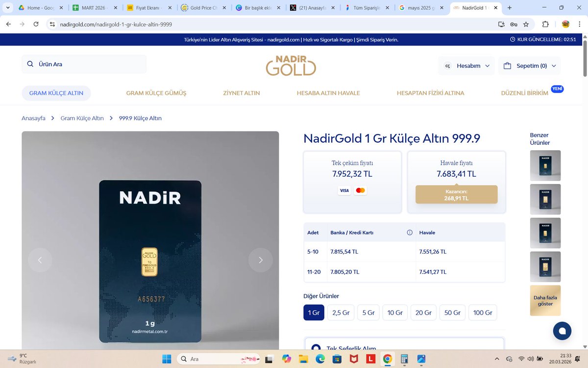Viewport: 588px width, 368px height.
Task: Click Anasayfa breadcrumb link
Action: point(33,118)
